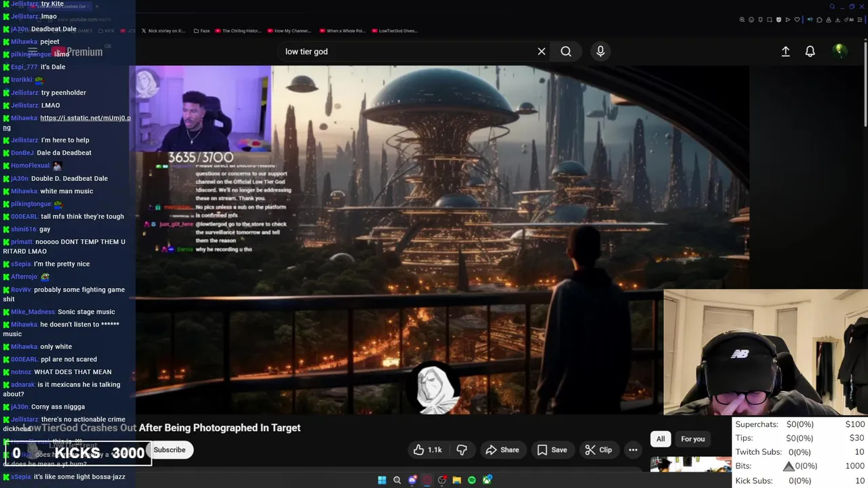
Task: Like the video with 1.1k likes
Action: tap(428, 450)
